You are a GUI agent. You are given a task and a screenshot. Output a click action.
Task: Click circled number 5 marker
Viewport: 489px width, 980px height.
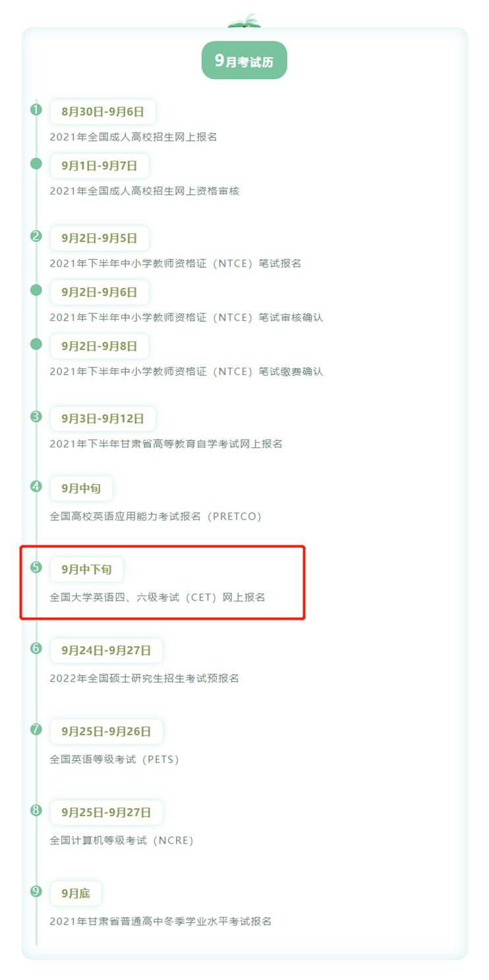[x=36, y=567]
